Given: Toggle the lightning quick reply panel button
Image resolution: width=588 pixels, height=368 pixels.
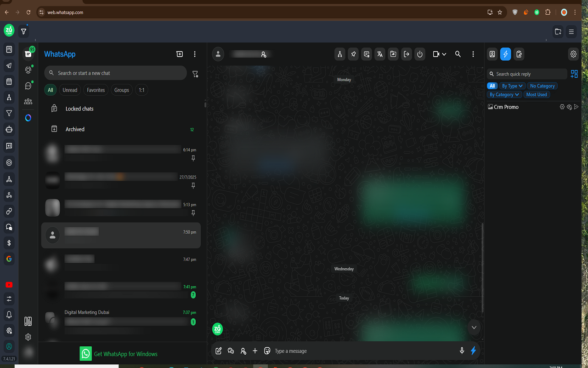Looking at the screenshot, I should pyautogui.click(x=505, y=54).
